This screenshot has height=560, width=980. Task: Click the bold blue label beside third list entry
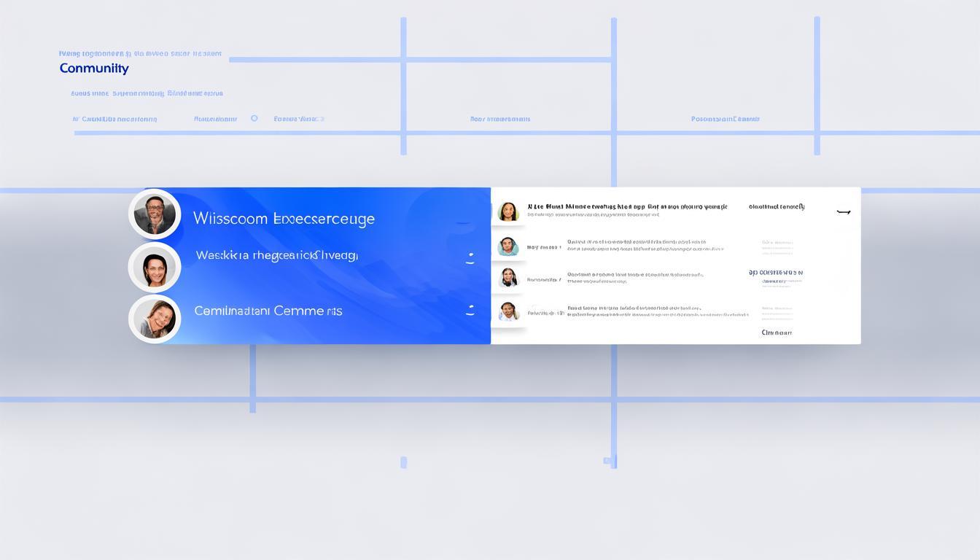pos(775,273)
